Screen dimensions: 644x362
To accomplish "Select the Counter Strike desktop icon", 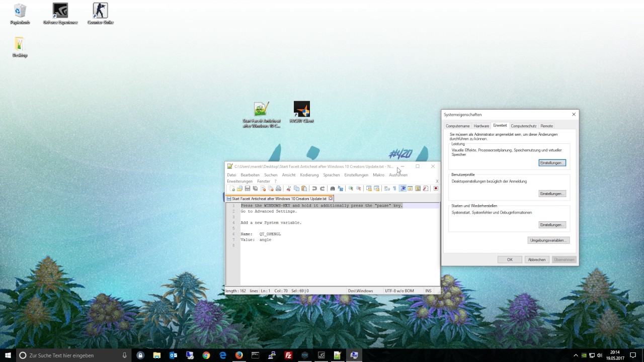I will click(x=100, y=14).
